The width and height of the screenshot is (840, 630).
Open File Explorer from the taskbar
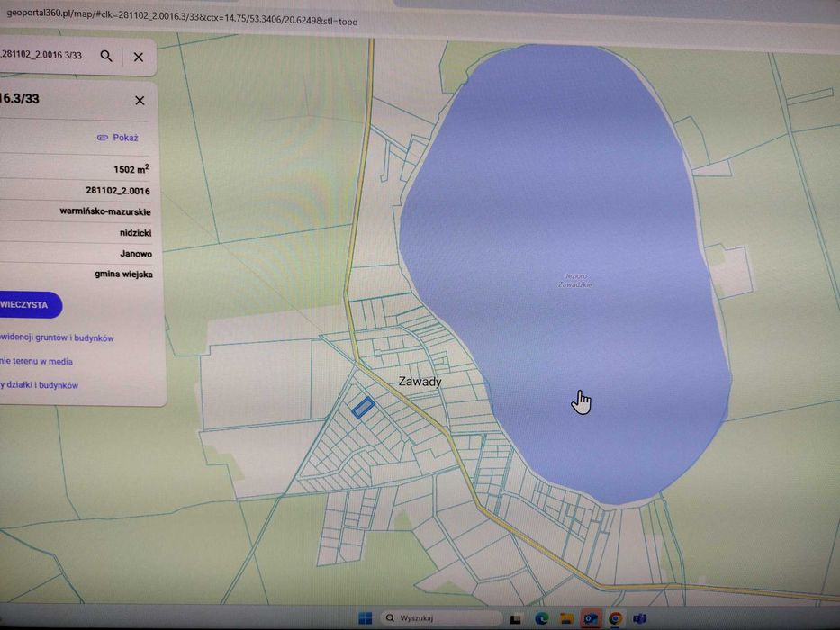point(567,619)
